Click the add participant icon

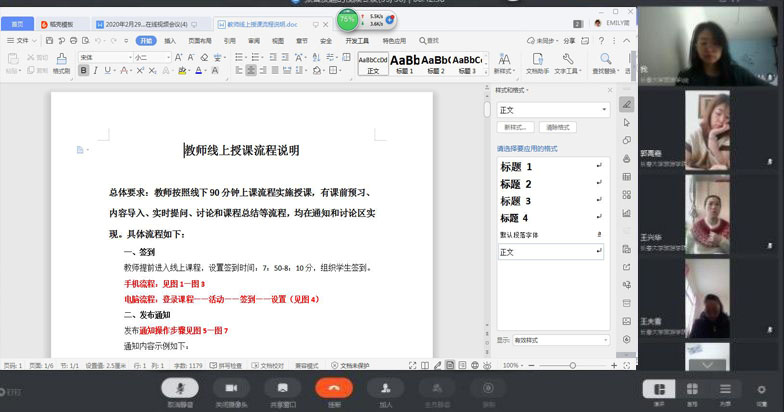tap(385, 388)
